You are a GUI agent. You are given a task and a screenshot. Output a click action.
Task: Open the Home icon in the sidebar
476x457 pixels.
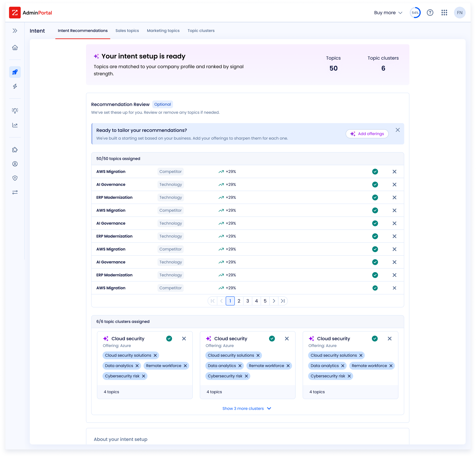pos(15,48)
